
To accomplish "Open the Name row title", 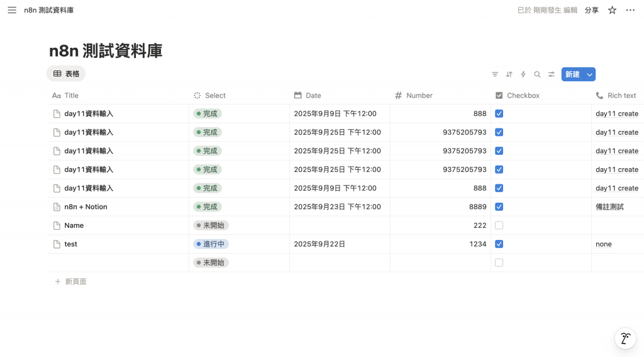I will (74, 225).
